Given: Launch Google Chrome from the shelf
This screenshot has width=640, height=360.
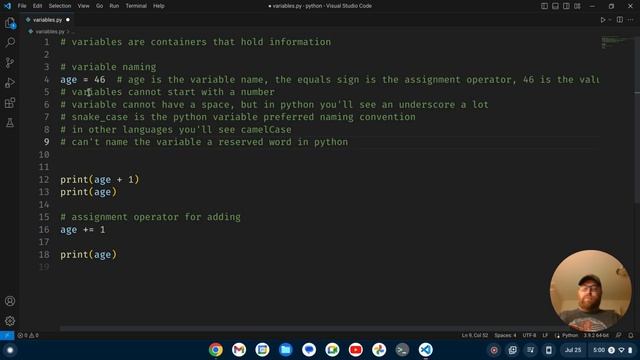Looking at the screenshot, I should click(x=216, y=350).
